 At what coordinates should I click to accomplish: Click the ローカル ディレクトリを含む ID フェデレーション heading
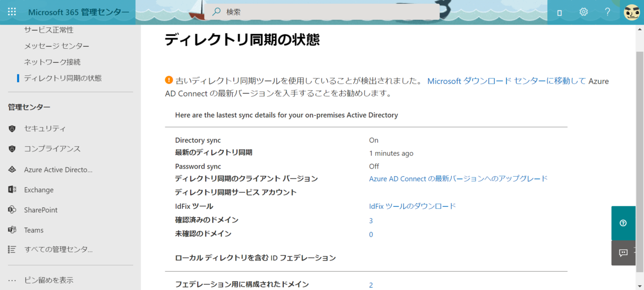pyautogui.click(x=255, y=258)
